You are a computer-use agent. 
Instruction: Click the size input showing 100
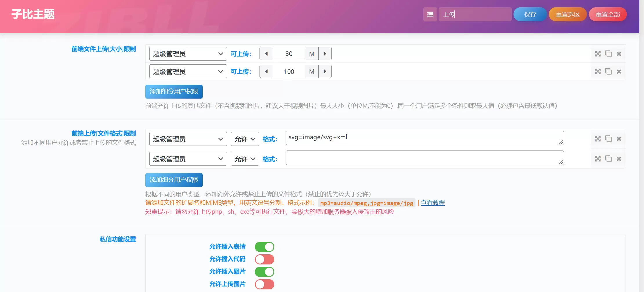pos(289,71)
